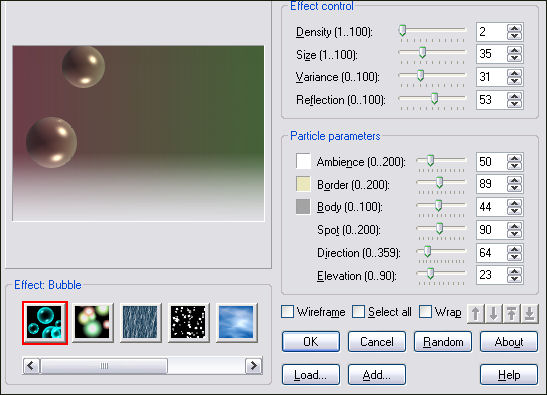Increase Elevation value with up spinner
This screenshot has height=395, width=547.
(x=515, y=271)
